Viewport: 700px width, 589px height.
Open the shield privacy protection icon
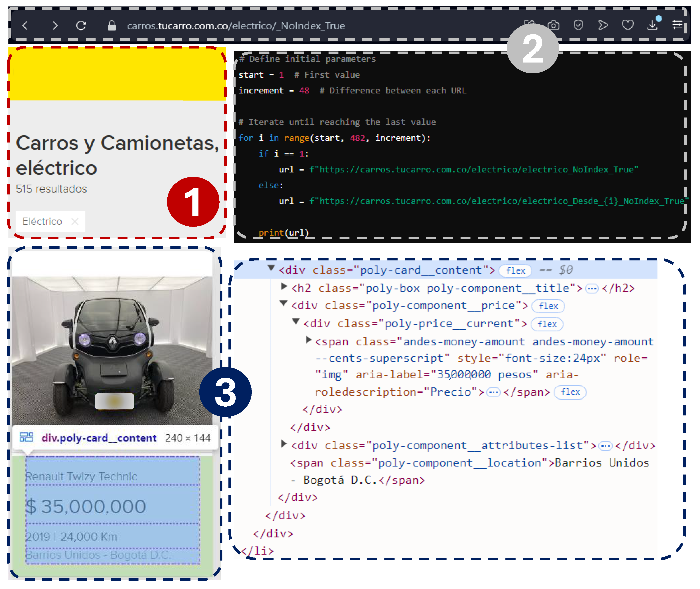tap(578, 25)
